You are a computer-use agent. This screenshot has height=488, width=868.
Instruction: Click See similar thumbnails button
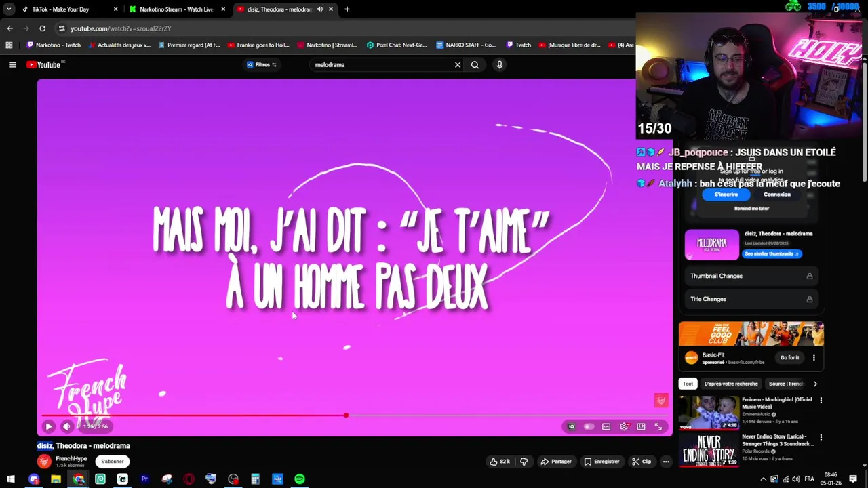tap(772, 253)
